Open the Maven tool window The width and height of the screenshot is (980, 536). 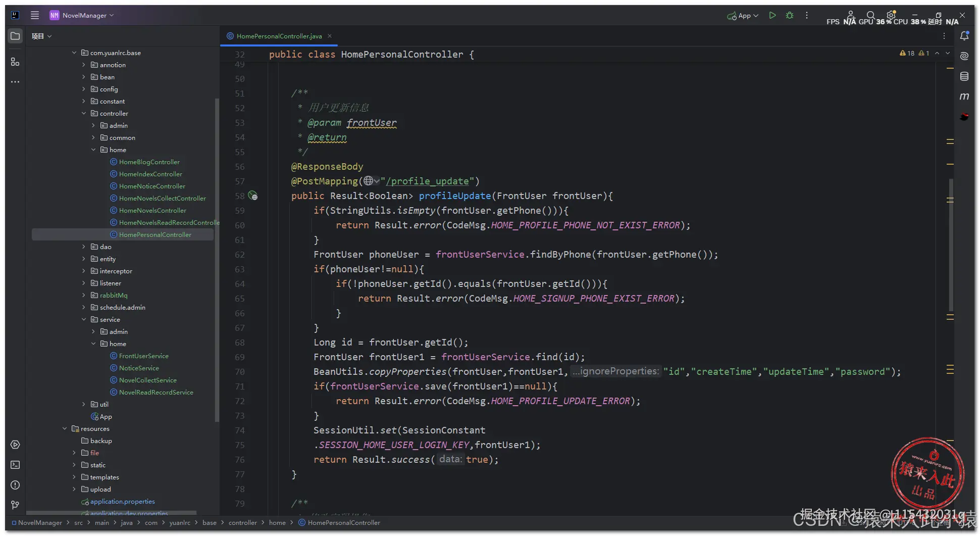pos(964,96)
